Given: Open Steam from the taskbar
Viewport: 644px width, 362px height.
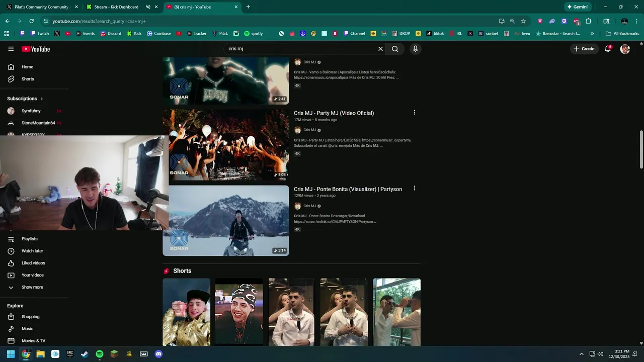Looking at the screenshot, I should (x=85, y=354).
